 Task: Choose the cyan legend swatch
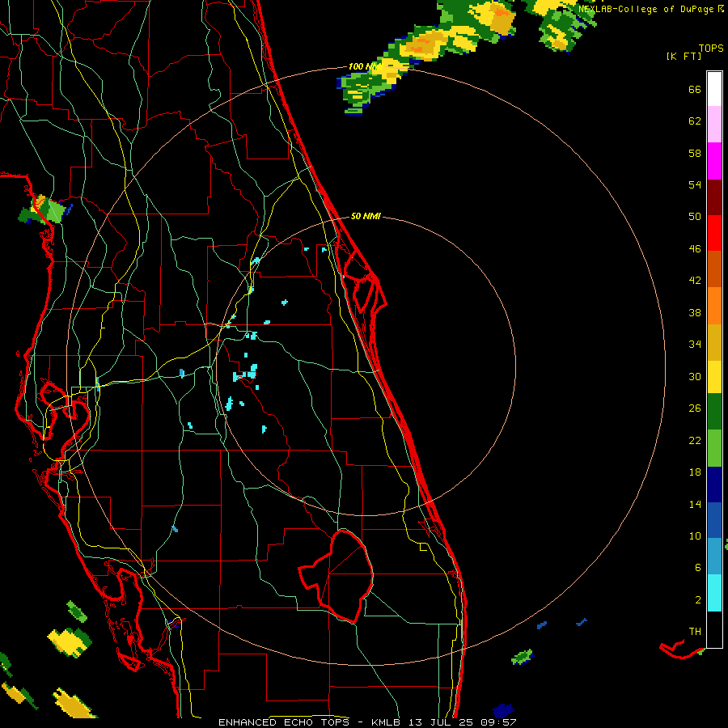[x=714, y=593]
